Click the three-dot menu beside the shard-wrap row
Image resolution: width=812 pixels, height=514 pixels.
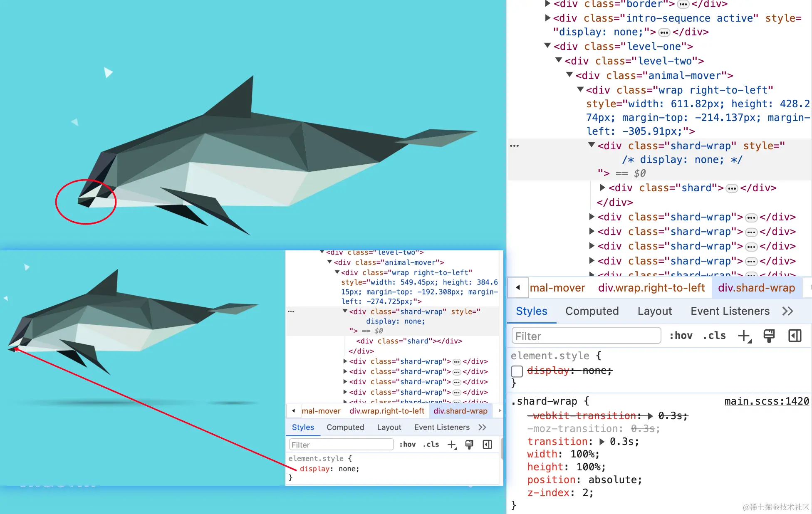coord(515,146)
